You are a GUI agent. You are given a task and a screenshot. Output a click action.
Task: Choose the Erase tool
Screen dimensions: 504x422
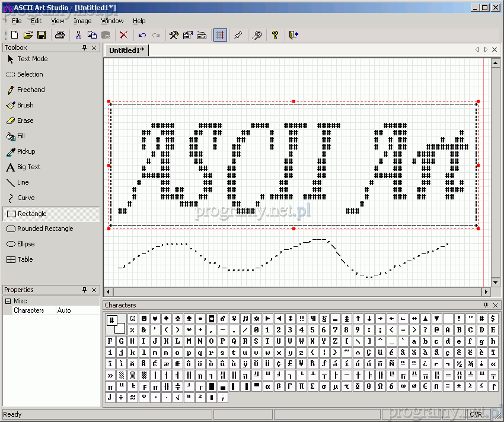click(x=25, y=120)
